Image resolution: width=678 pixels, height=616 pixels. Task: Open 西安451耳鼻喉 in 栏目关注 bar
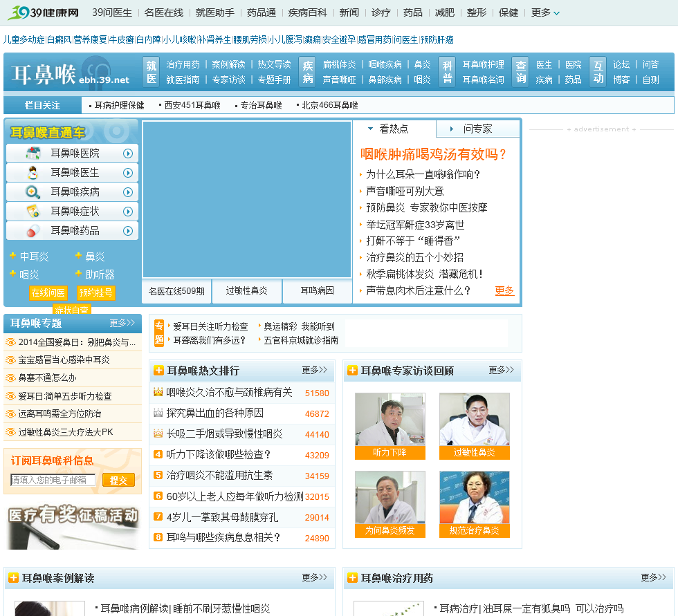click(192, 105)
